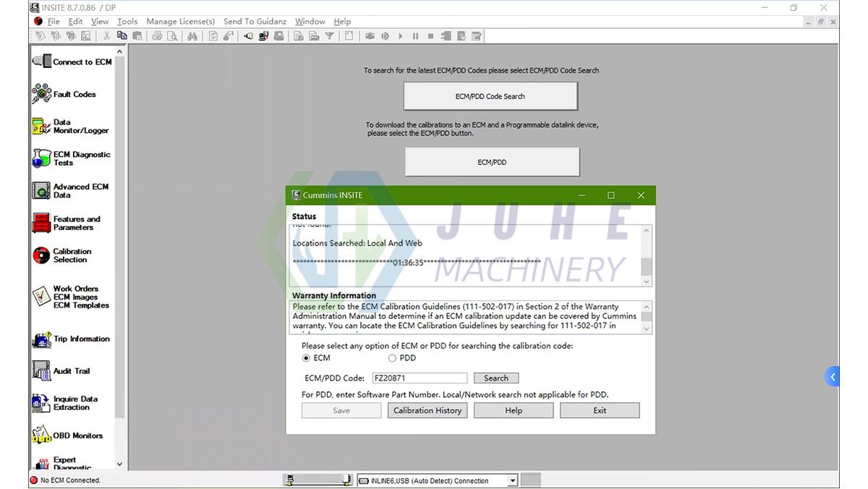Expand the INLINE6 USB connection dropdown
The image size is (868, 489).
pos(512,480)
